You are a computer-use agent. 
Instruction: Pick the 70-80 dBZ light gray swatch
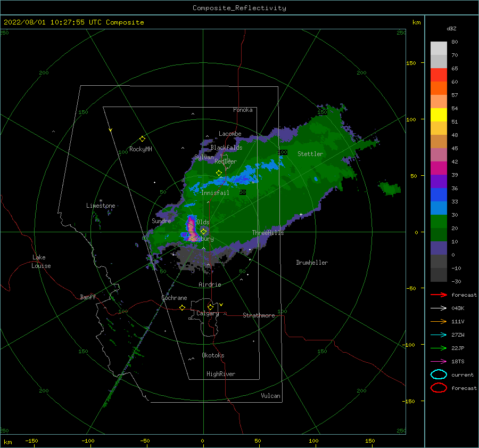[439, 48]
